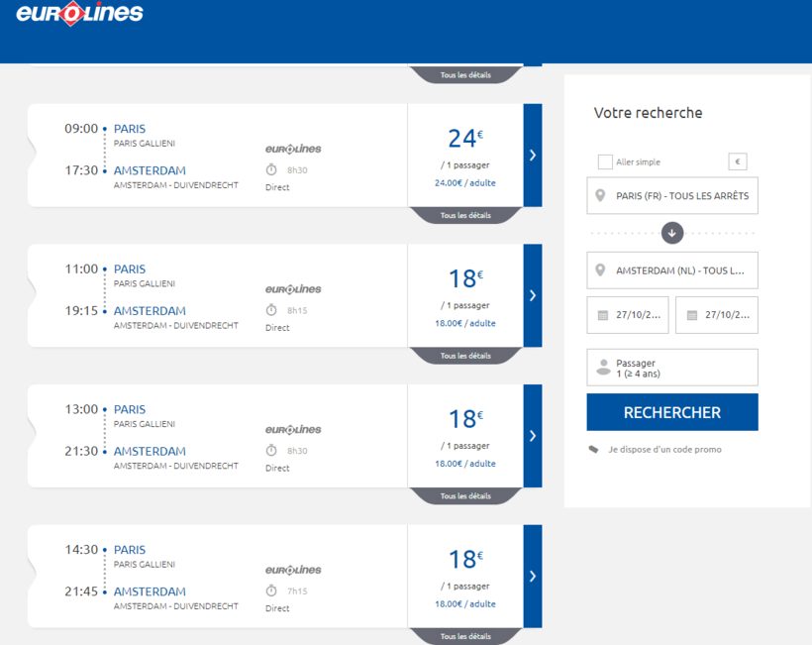Open the Passager count selector
Viewport: 812px width, 645px height.
coord(672,368)
